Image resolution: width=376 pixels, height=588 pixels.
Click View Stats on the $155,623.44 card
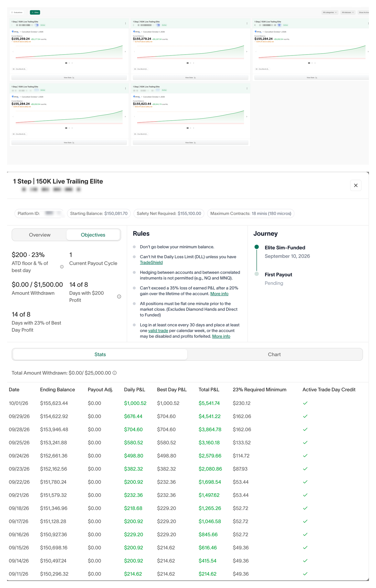point(190,143)
